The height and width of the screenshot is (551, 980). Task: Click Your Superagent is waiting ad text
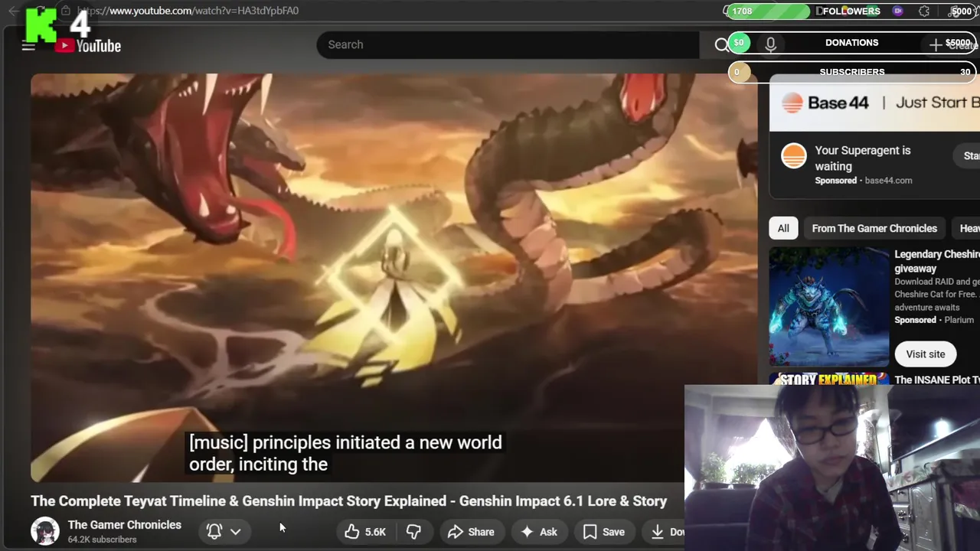[x=863, y=158]
